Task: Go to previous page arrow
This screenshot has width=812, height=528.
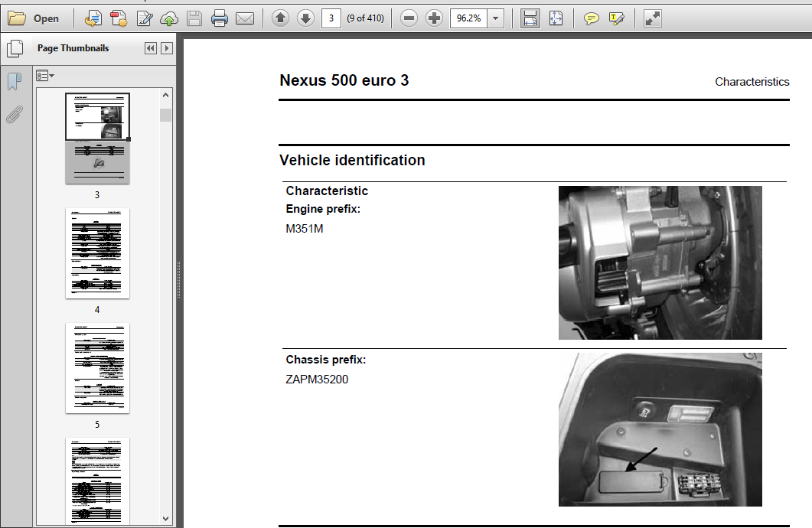Action: pos(280,18)
